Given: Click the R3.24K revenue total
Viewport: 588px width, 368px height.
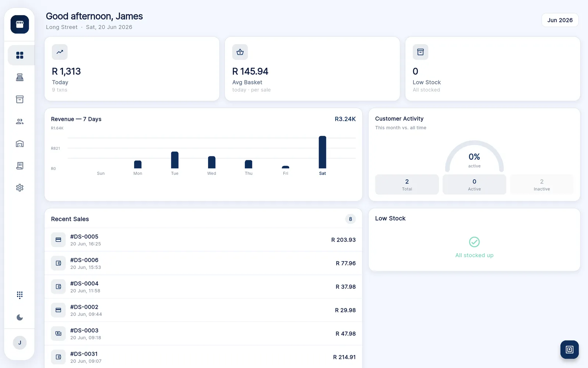Looking at the screenshot, I should coord(345,119).
